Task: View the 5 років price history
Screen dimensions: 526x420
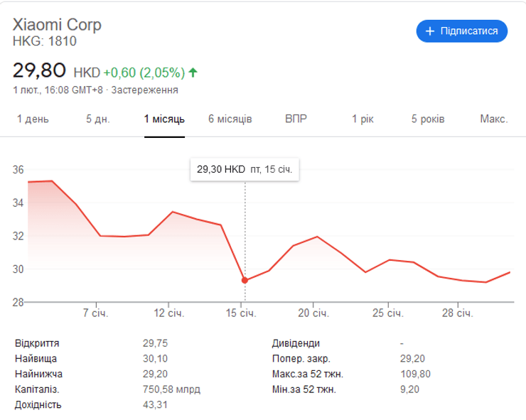Action: [428, 119]
